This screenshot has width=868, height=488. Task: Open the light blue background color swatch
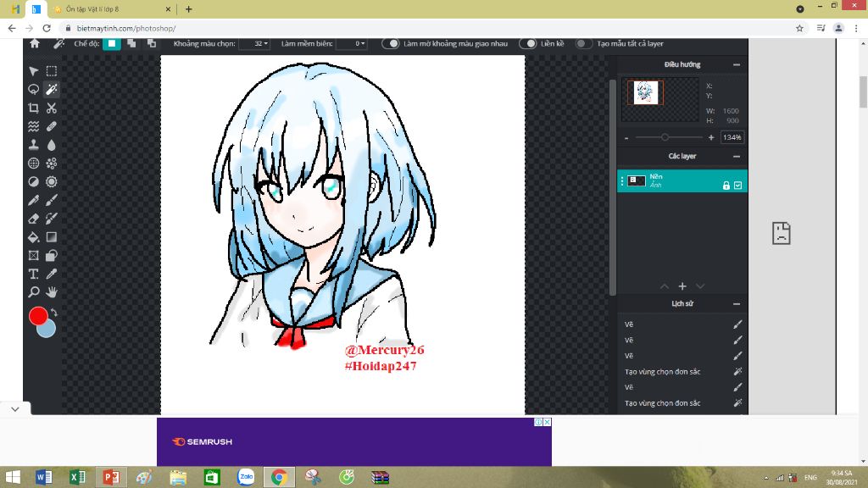pyautogui.click(x=47, y=330)
